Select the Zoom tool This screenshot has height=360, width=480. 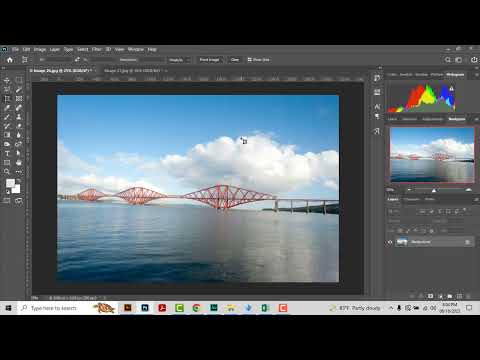(x=7, y=171)
